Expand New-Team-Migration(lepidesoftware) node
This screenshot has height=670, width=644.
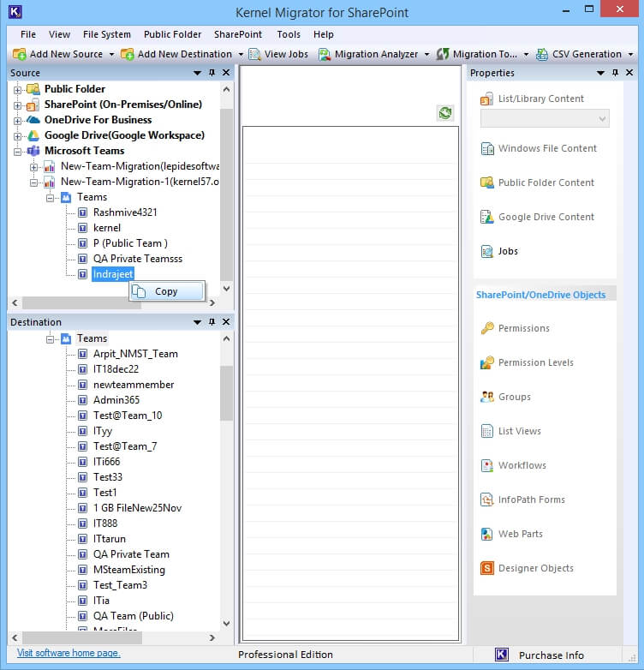click(x=33, y=167)
